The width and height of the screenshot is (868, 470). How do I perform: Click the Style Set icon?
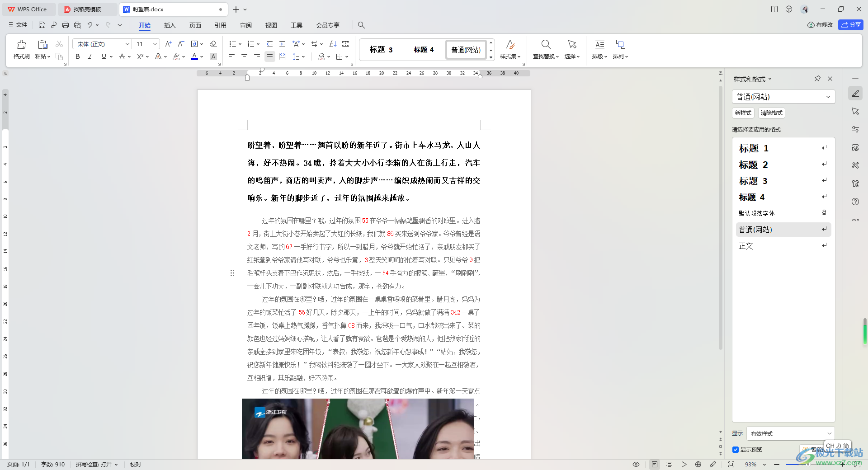pos(510,44)
